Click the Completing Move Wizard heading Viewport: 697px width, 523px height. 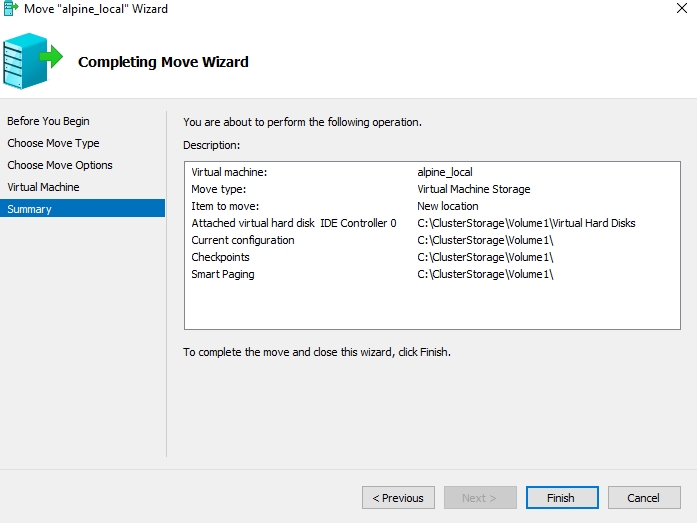(163, 62)
